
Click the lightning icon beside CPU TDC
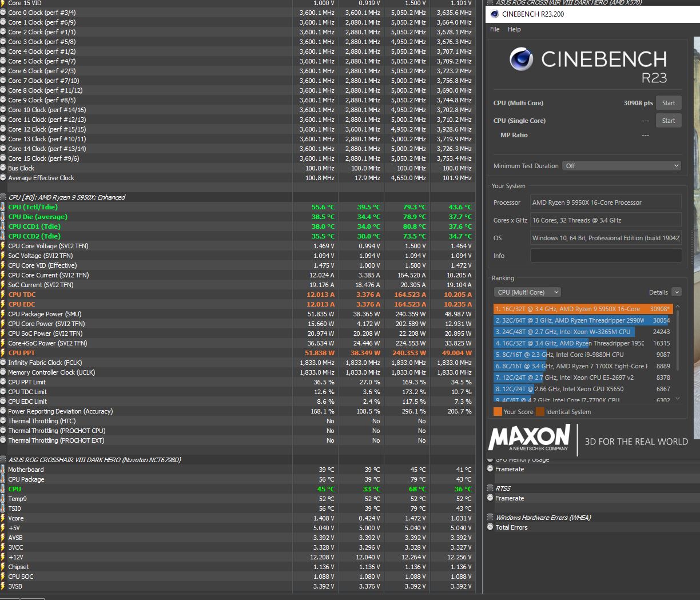(3, 295)
